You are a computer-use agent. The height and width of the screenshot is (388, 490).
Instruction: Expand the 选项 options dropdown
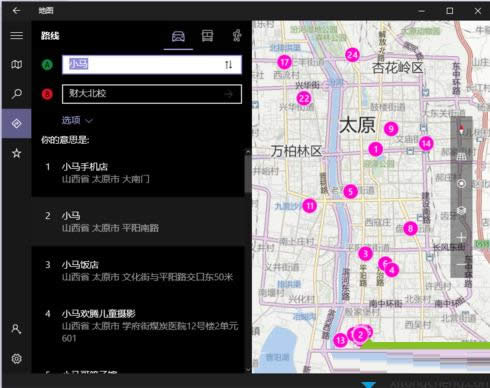[x=77, y=120]
